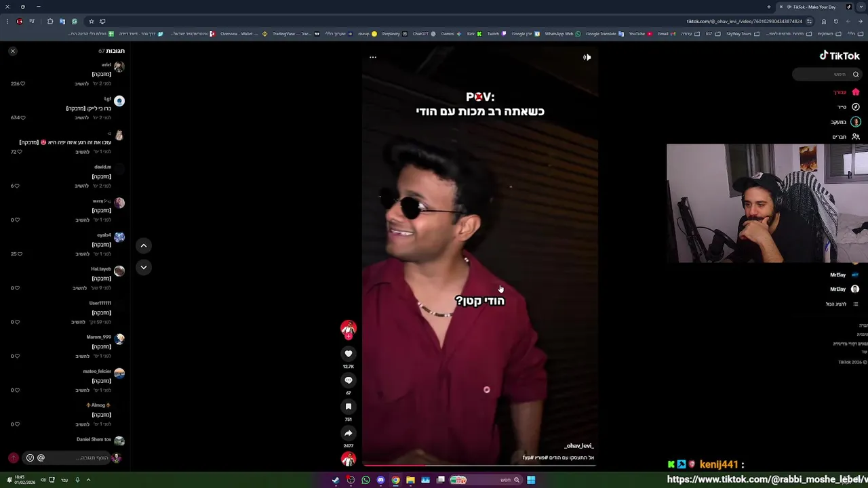Click the TikTok search field
Screen dimensions: 868x488
coord(827,75)
